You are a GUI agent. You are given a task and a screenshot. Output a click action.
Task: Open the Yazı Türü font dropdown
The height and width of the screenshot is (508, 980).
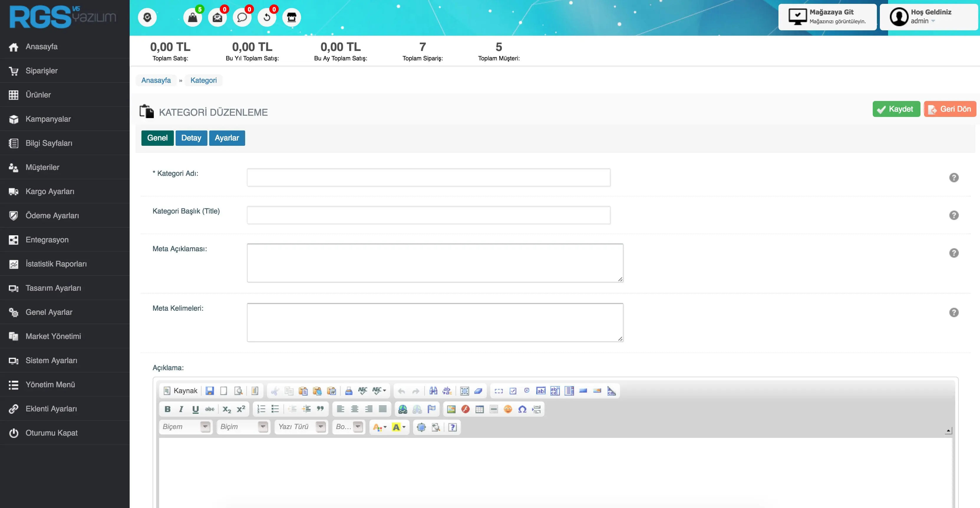point(321,427)
